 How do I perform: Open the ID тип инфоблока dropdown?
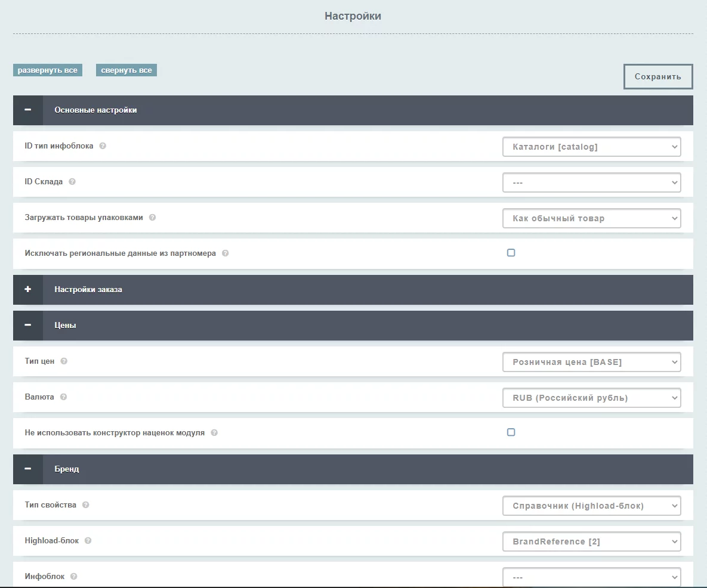click(591, 147)
